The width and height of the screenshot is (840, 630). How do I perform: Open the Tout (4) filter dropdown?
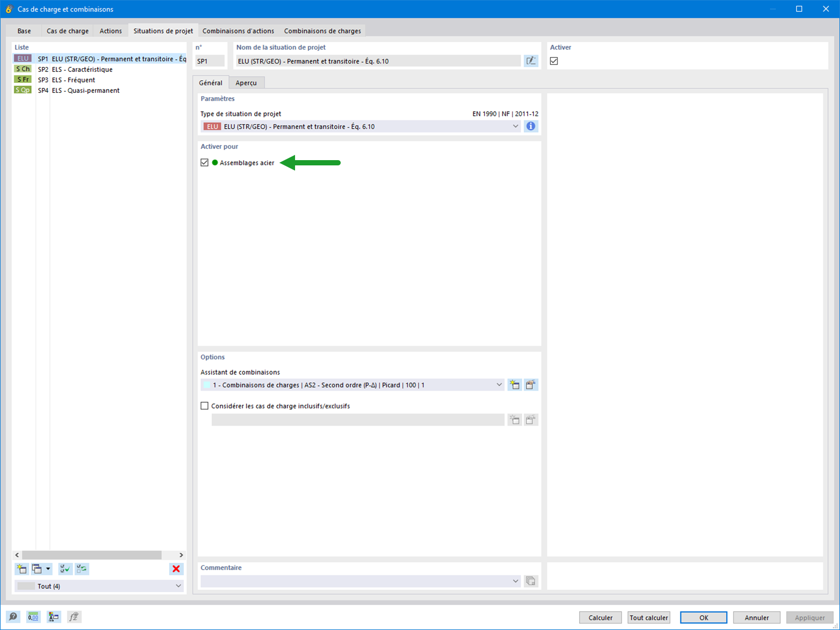[x=178, y=586]
